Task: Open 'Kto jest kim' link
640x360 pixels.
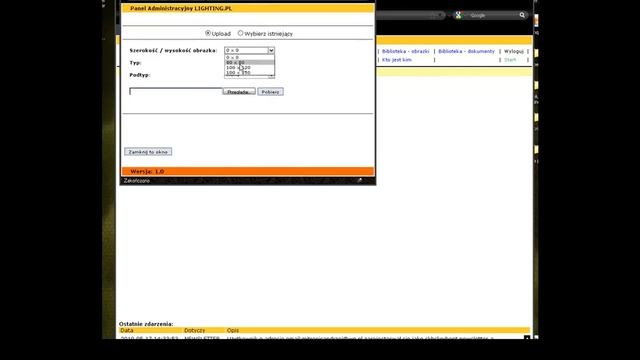Action: click(397, 60)
